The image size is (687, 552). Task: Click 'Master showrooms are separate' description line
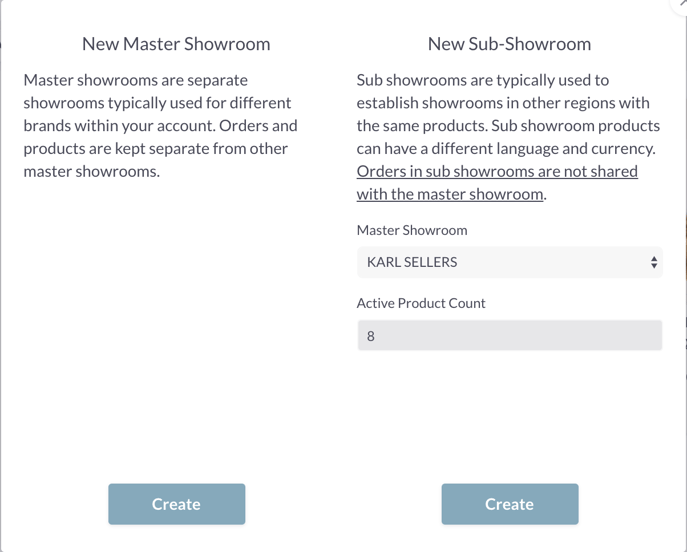(135, 80)
